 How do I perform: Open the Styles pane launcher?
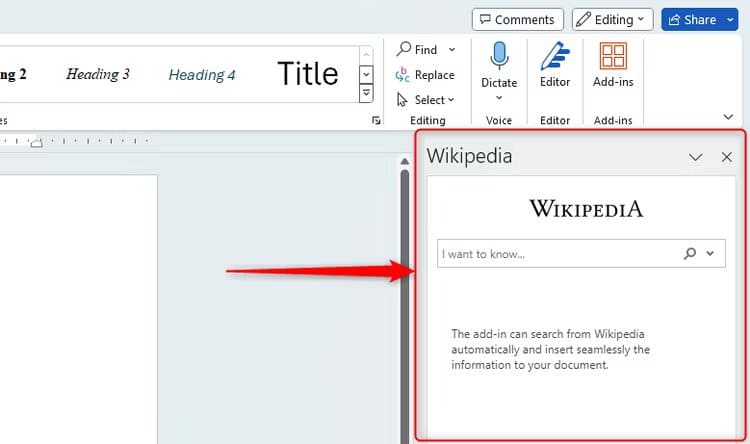coord(376,120)
